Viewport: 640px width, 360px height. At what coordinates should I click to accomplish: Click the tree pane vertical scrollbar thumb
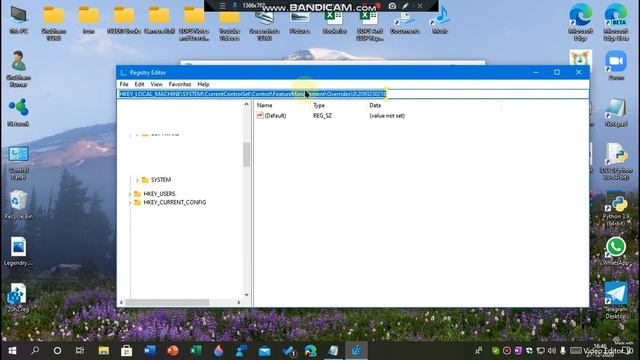pos(246,155)
